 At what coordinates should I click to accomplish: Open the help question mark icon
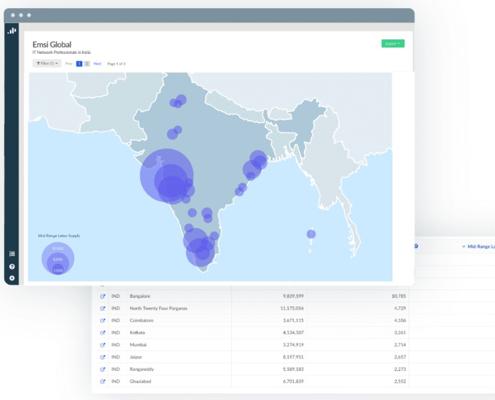[12, 266]
